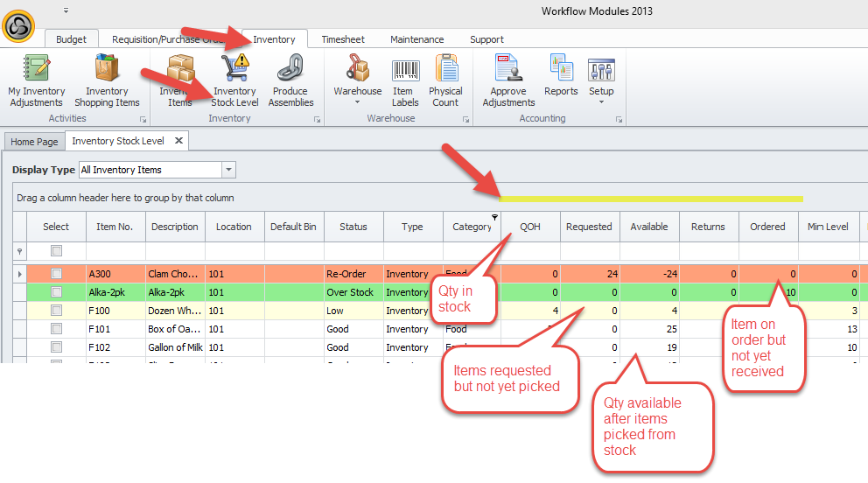Click the Item Labels barcode icon
Image resolution: width=868 pixels, height=483 pixels.
tap(404, 80)
